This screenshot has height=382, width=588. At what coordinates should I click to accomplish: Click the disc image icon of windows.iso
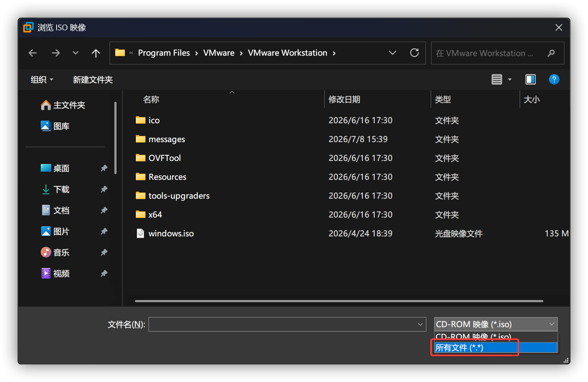point(140,233)
